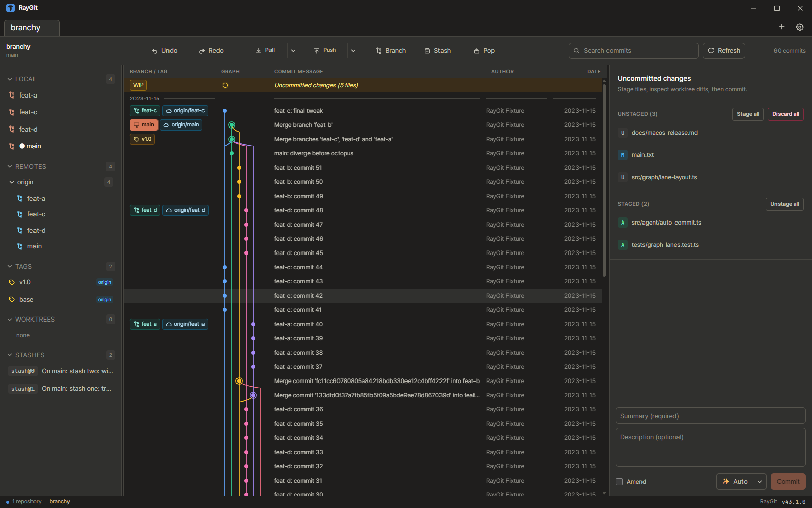The height and width of the screenshot is (508, 812).
Task: Select the local main branch
Action: click(61, 146)
